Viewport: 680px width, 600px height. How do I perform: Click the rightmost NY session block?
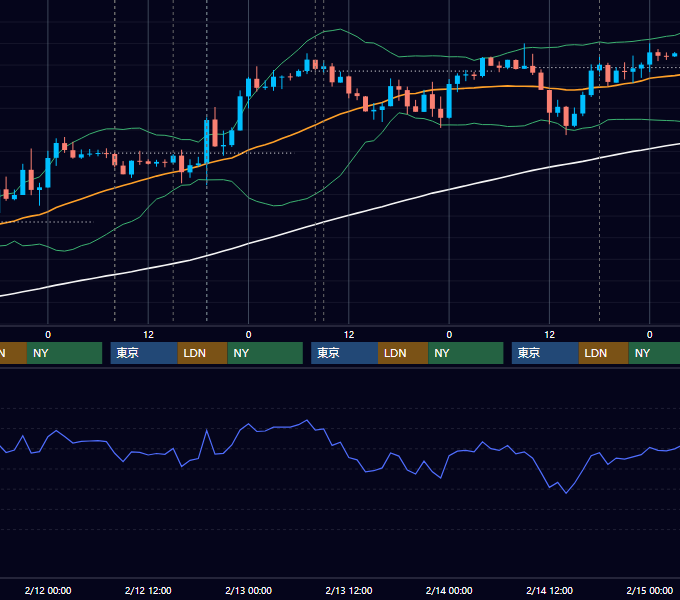pos(654,353)
